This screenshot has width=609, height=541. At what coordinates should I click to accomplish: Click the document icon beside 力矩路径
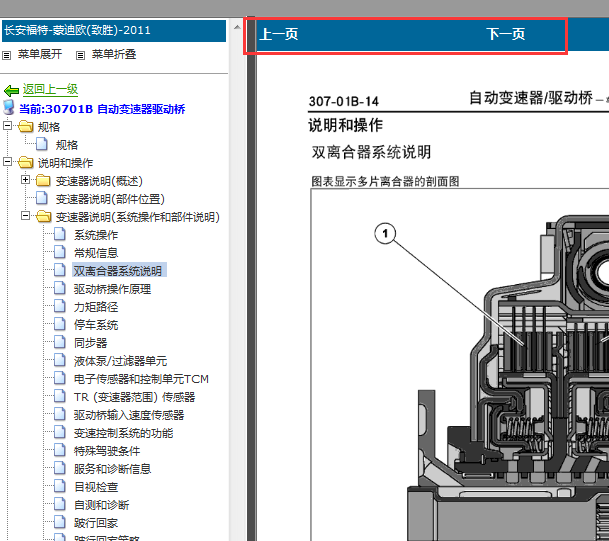pyautogui.click(x=59, y=306)
